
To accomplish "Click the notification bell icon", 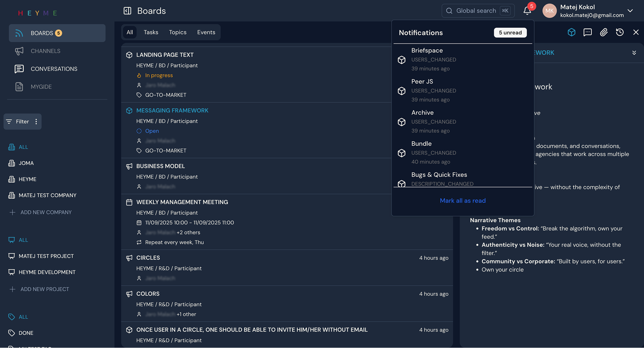I will 527,11.
